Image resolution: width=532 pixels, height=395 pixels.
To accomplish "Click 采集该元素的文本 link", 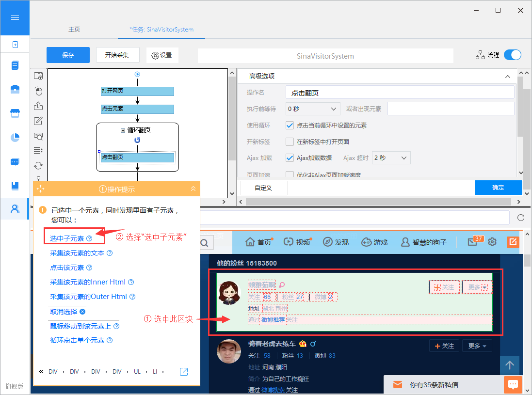I will (77, 253).
